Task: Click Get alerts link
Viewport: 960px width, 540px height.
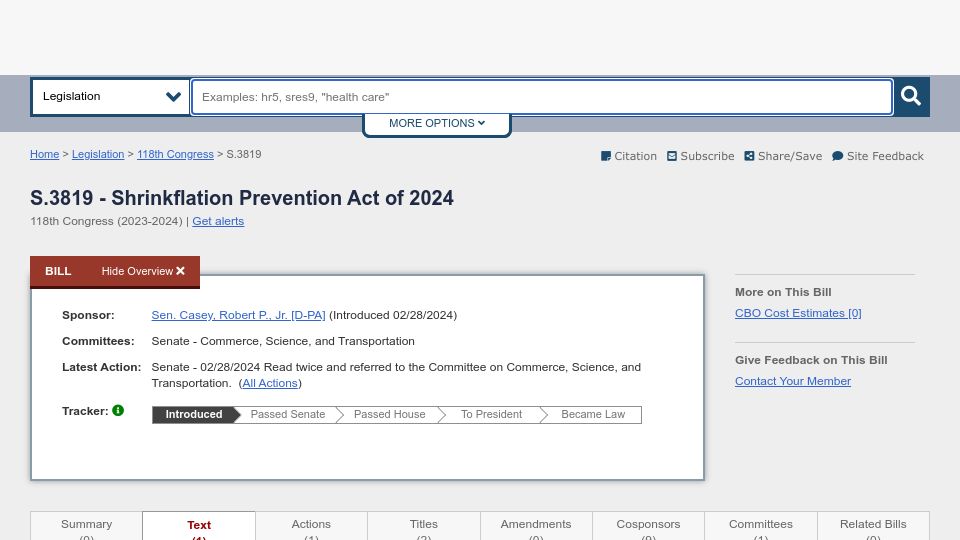Action: pyautogui.click(x=218, y=221)
